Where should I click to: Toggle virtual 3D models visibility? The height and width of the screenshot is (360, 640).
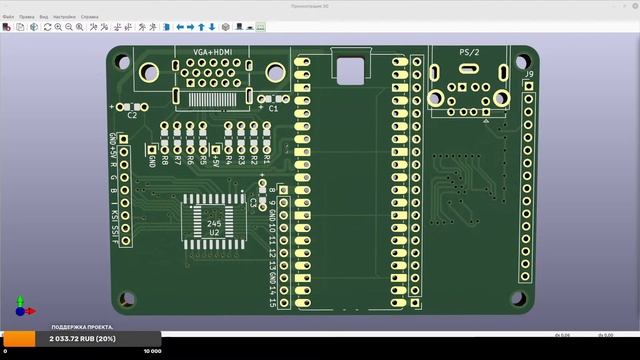click(260, 27)
